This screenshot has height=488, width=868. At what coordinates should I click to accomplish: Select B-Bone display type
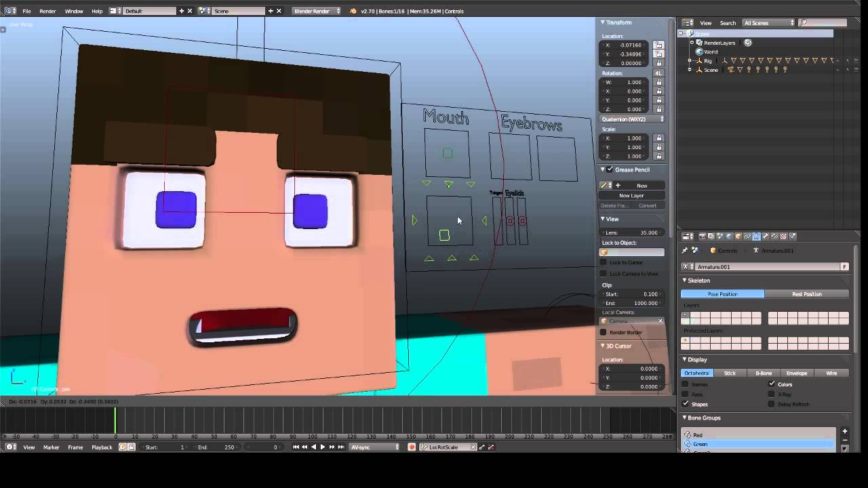[x=764, y=373]
